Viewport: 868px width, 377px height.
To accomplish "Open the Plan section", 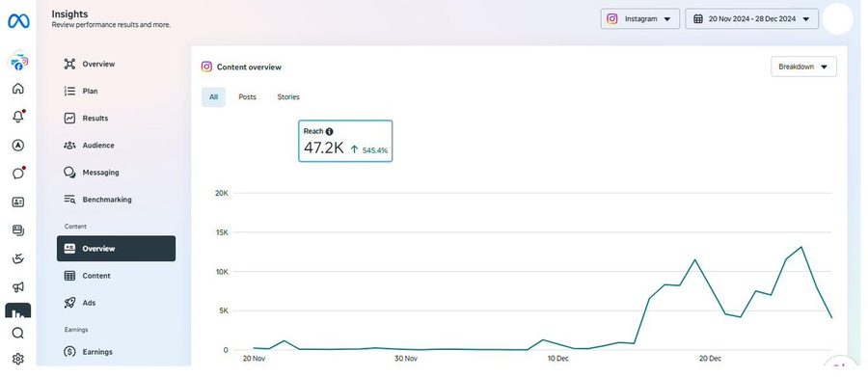I will [x=117, y=91].
